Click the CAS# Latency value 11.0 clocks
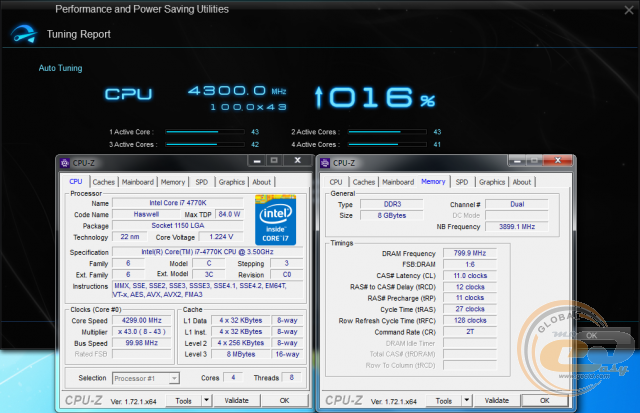The width and height of the screenshot is (640, 413). click(470, 275)
